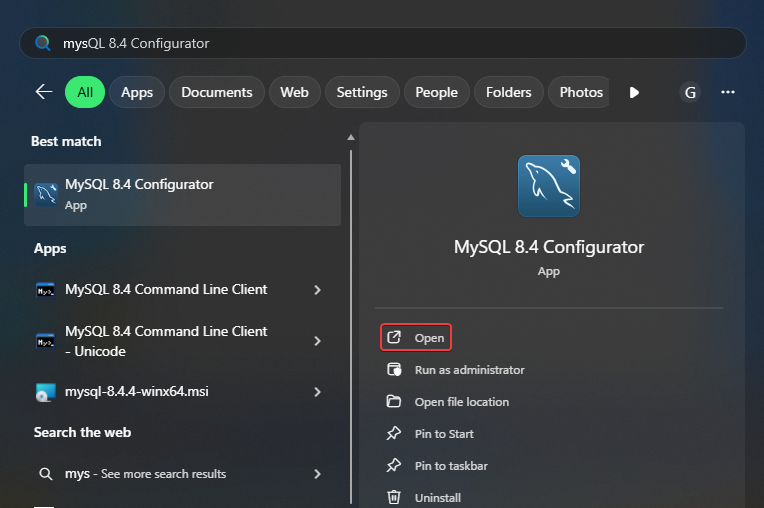Viewport: 764px width, 508px height.
Task: Choose Pin to taskbar option
Action: tap(451, 466)
